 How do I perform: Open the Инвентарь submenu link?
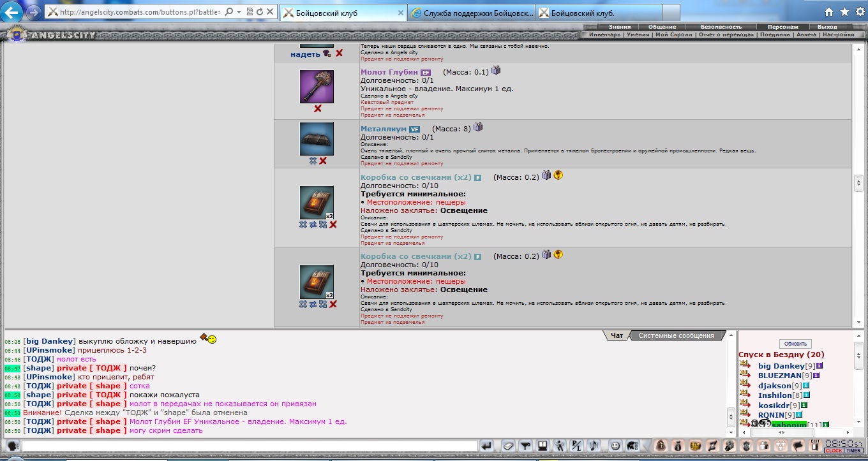pos(604,34)
